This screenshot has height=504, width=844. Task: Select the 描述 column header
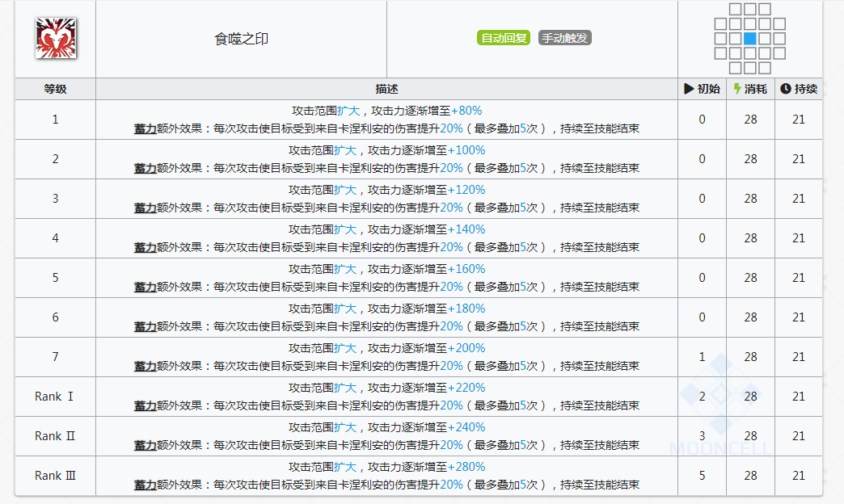386,89
